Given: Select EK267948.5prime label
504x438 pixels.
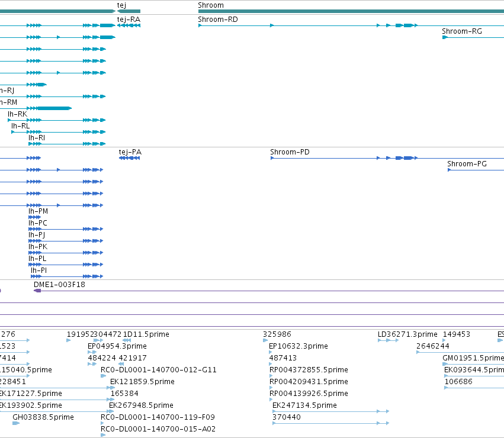Looking at the screenshot, I should [141, 406].
